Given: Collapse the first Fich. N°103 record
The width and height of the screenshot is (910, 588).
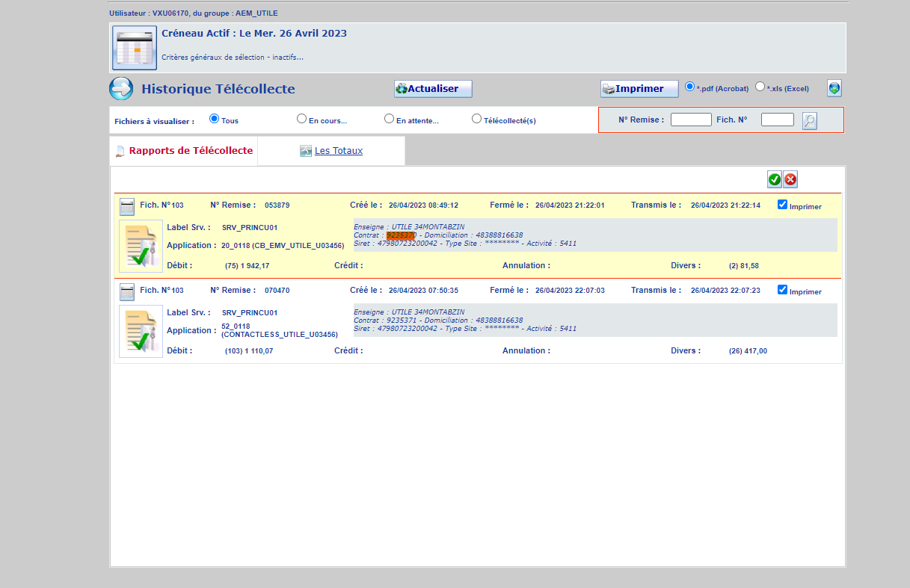Looking at the screenshot, I should tap(127, 206).
